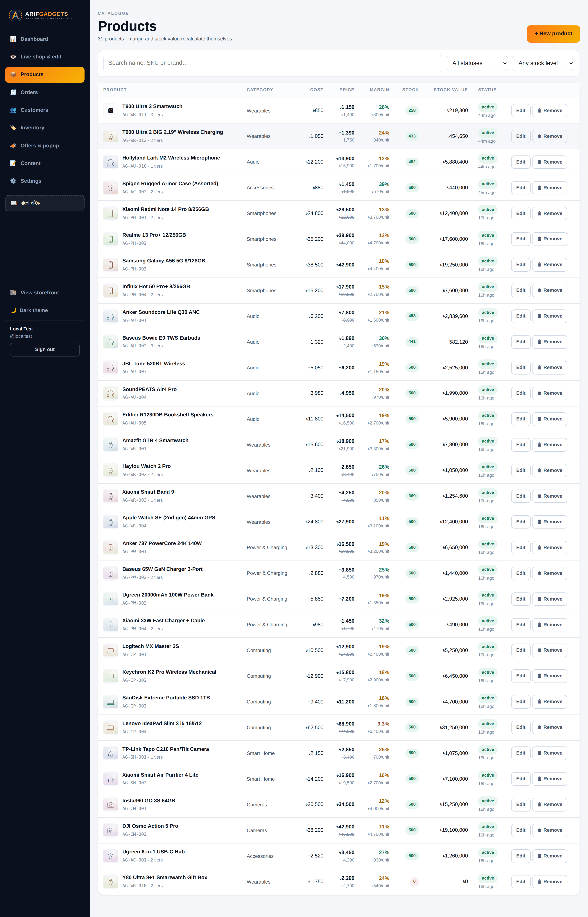Click SKU AG-WR-012 under T900 Ultra 2 BIG
Screen dimensions: 588x917
(x=134, y=140)
